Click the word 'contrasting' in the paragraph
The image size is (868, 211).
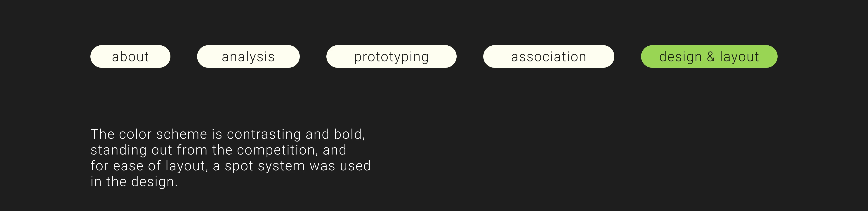264,135
